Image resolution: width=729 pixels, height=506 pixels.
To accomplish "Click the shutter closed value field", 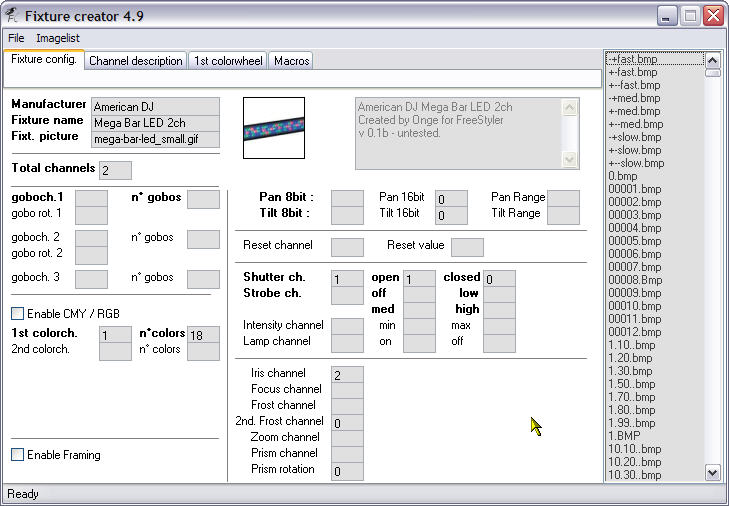I will click(499, 279).
